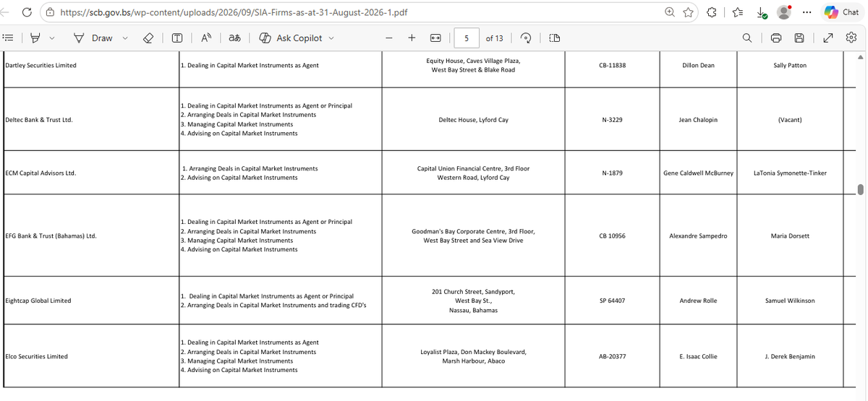
Task: Click Deltec Bank & Trust Ltd. text
Action: 38,120
